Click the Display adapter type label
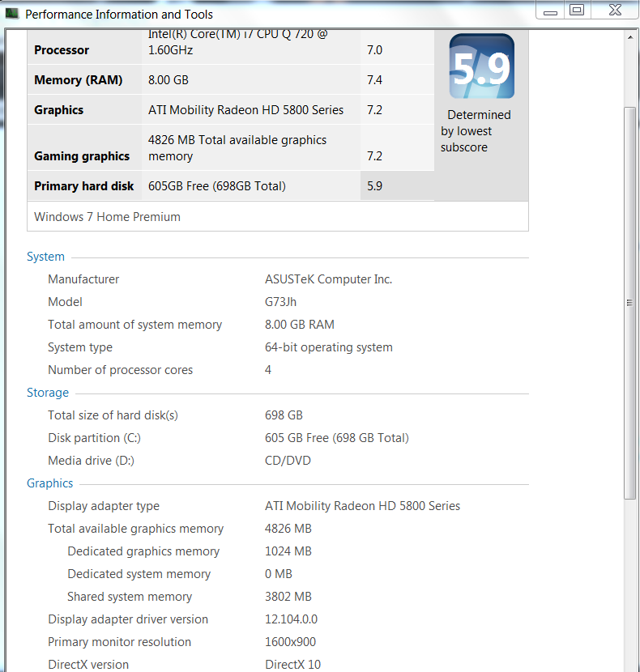640x672 pixels. click(104, 506)
